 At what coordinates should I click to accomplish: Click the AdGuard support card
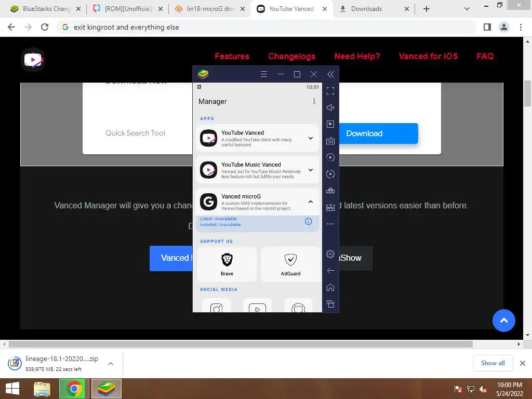tap(291, 264)
